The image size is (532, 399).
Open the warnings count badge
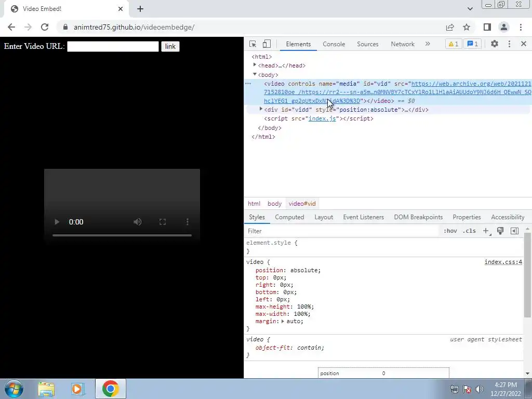coord(453,44)
